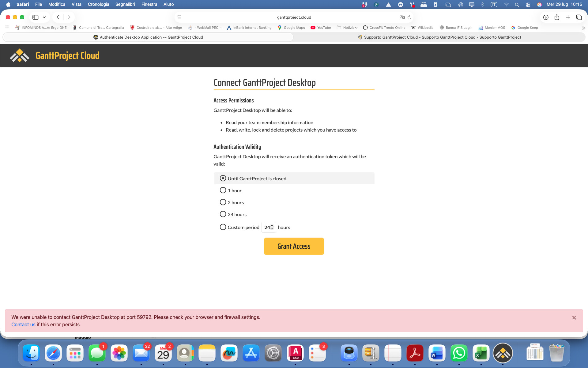Show hidden bookmarks overflow chevron
Screen dimensions: 588x368
583,28
